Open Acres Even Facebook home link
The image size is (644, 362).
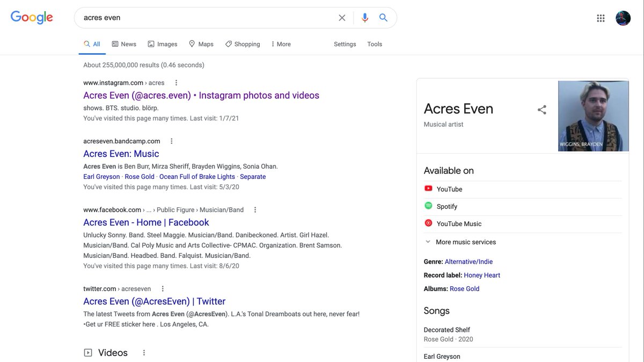[x=146, y=222]
